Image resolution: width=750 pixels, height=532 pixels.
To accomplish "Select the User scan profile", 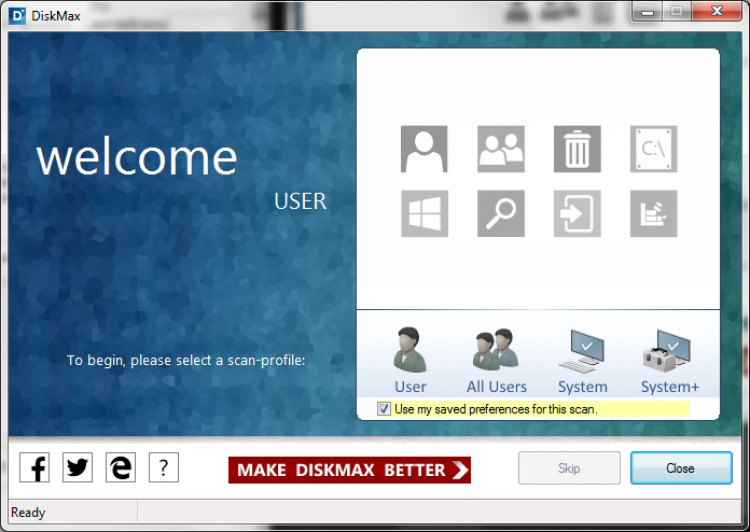I will tap(410, 360).
